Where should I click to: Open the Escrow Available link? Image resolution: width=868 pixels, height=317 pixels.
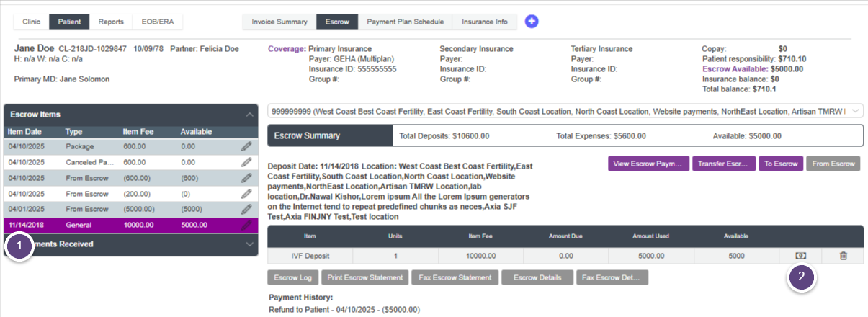coord(737,69)
